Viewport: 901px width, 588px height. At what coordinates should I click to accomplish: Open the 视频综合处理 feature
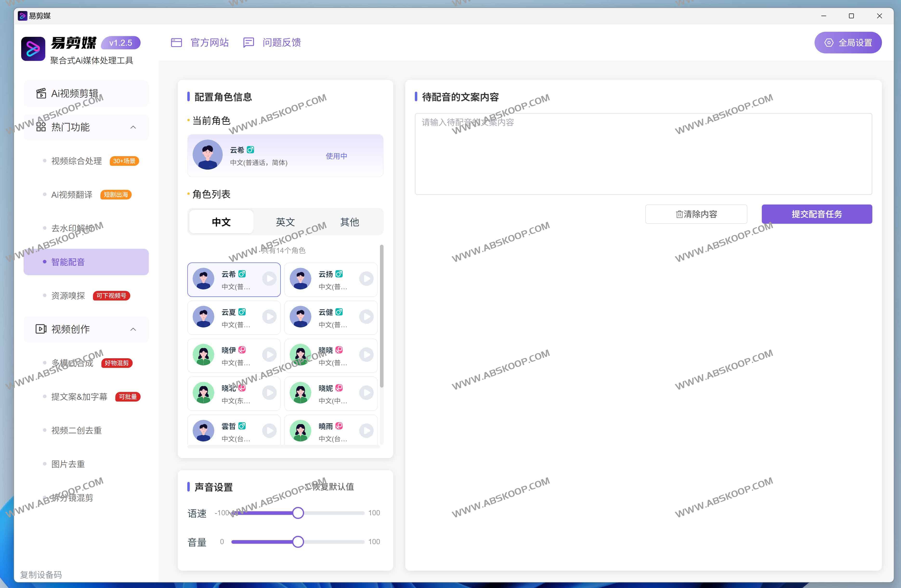76,160
